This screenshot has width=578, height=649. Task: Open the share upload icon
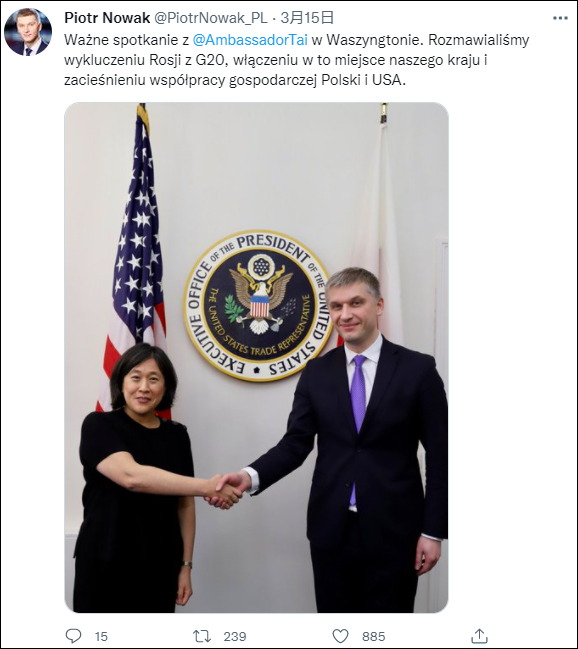pos(479,636)
